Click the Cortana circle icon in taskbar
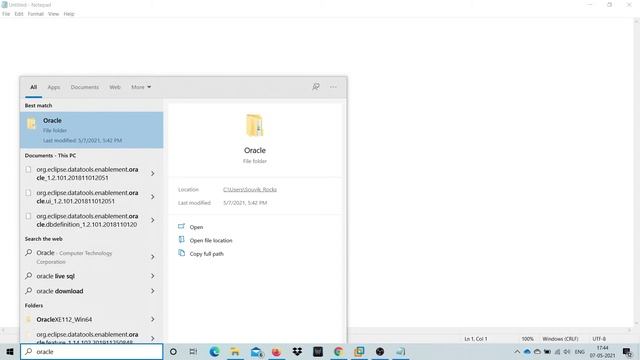 click(x=173, y=351)
